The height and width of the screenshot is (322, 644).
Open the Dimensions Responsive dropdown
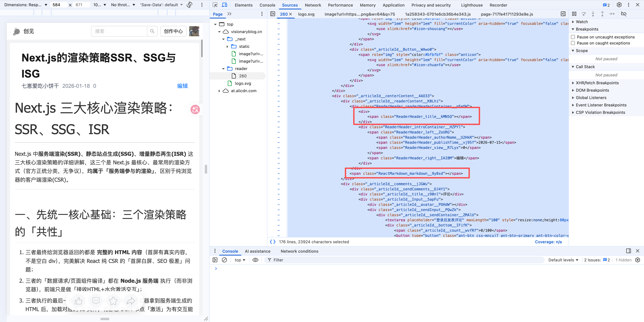pos(26,5)
